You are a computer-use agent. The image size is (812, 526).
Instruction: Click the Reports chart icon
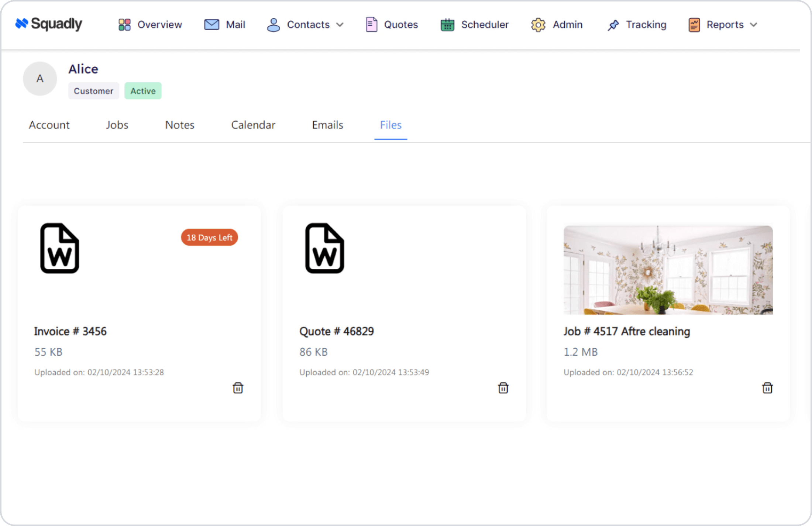(x=694, y=25)
